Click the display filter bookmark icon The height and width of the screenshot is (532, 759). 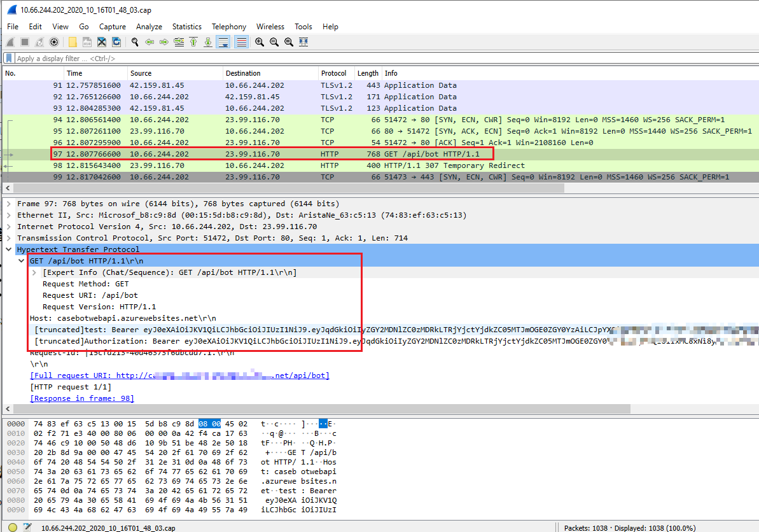(9, 59)
